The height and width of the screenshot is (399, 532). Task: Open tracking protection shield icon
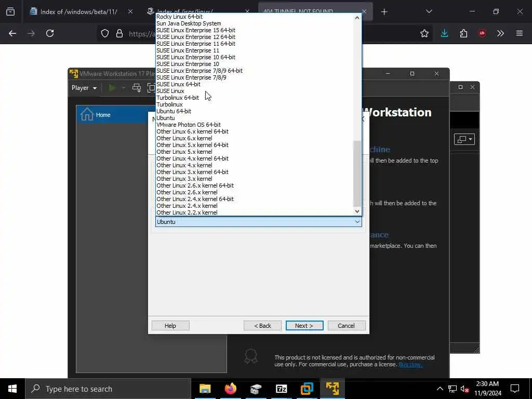tap(105, 33)
